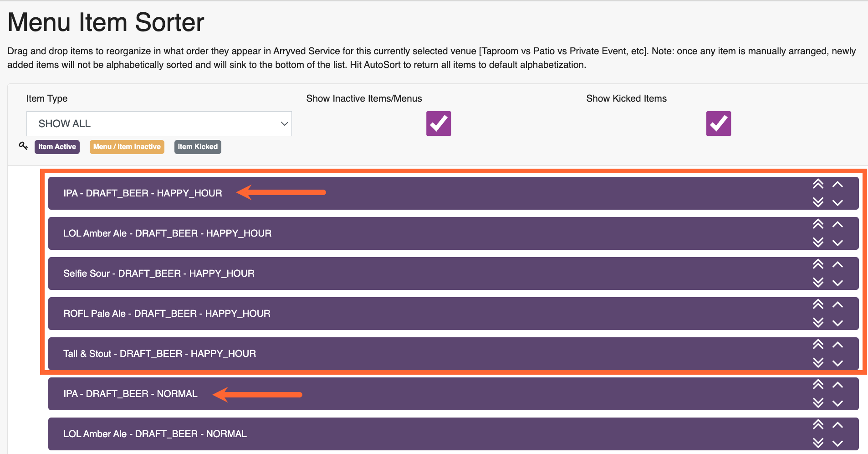Screen dimensions: 868x454
Task: Select LOL Amber Ale - DRAFT_BEER - NORMAL row
Action: (453, 434)
